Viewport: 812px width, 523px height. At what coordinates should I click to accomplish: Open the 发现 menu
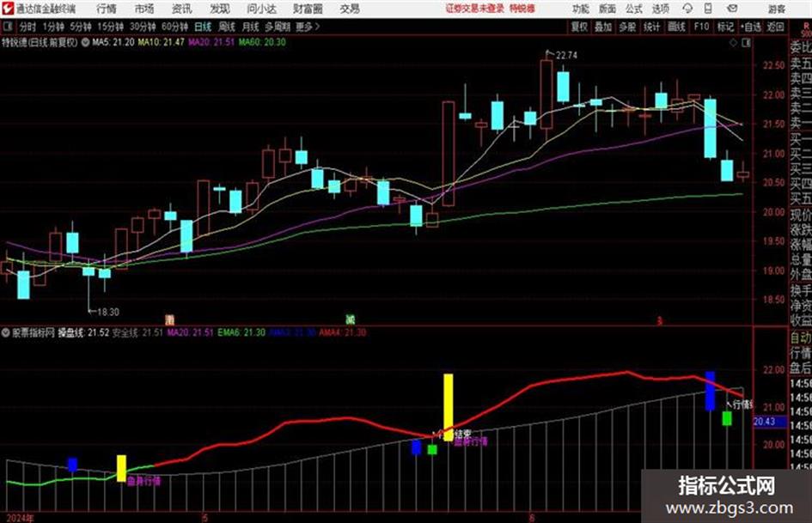(x=220, y=9)
